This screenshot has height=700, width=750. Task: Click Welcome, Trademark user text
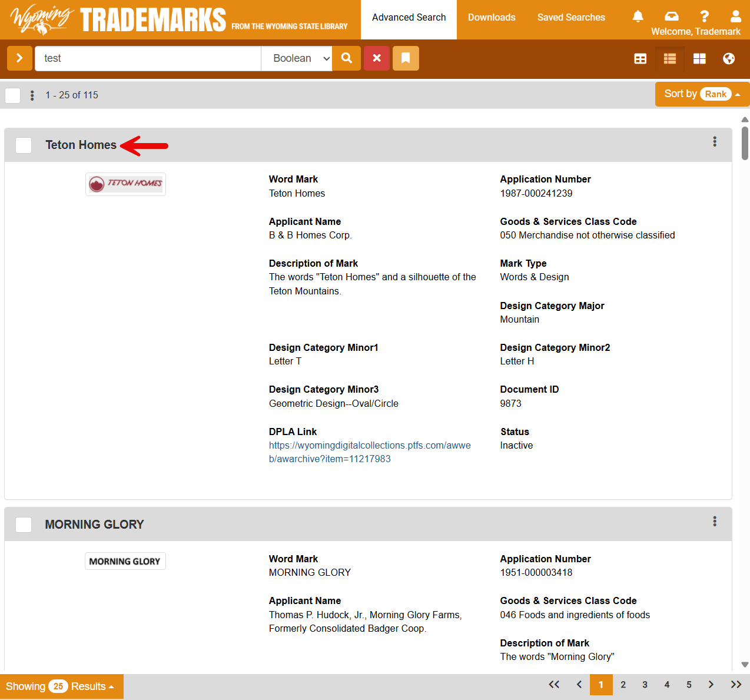click(696, 32)
